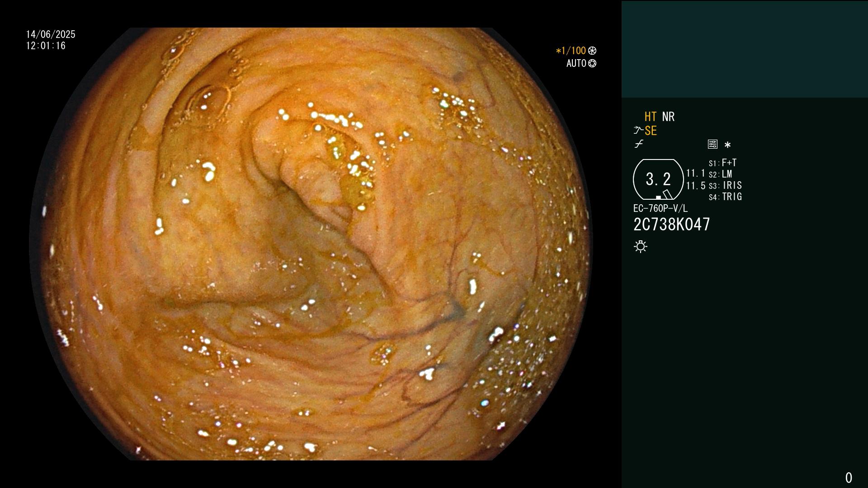Click the blank teal panel above HT
Screen dimensions: 868x488
(x=745, y=49)
